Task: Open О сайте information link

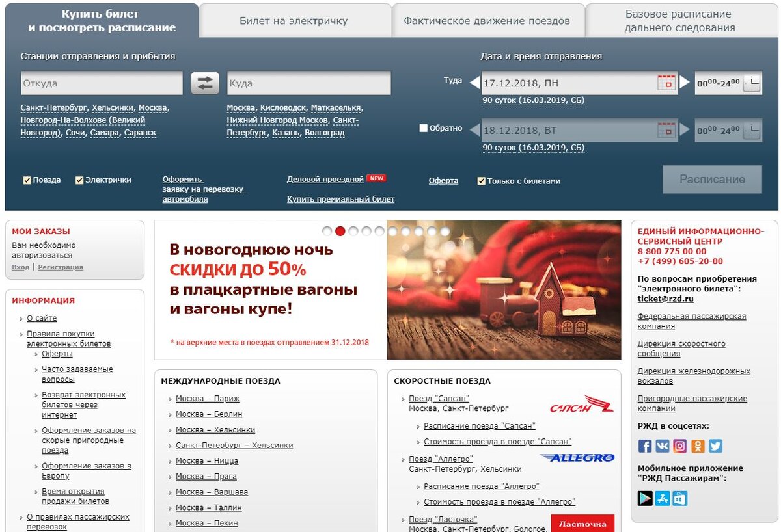Action: click(x=42, y=318)
